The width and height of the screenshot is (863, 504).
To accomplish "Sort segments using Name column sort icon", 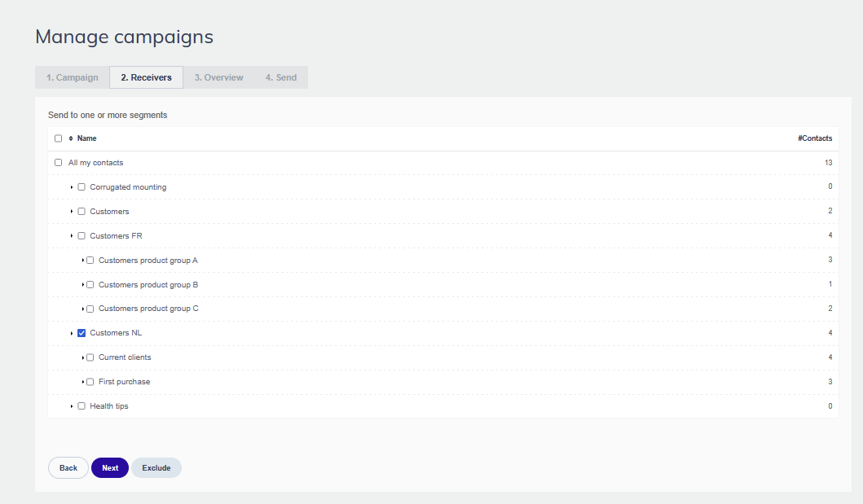I will (70, 138).
